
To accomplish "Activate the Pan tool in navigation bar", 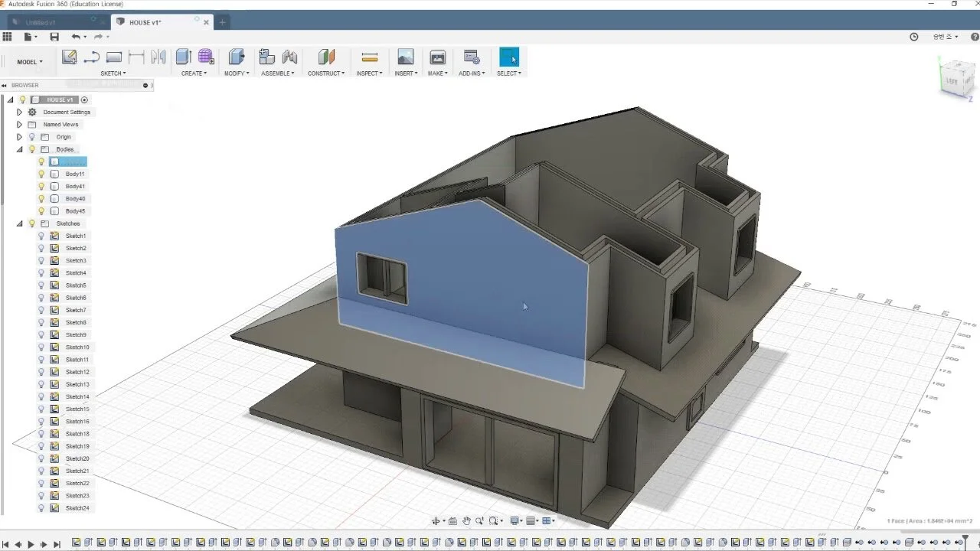I will pyautogui.click(x=466, y=520).
